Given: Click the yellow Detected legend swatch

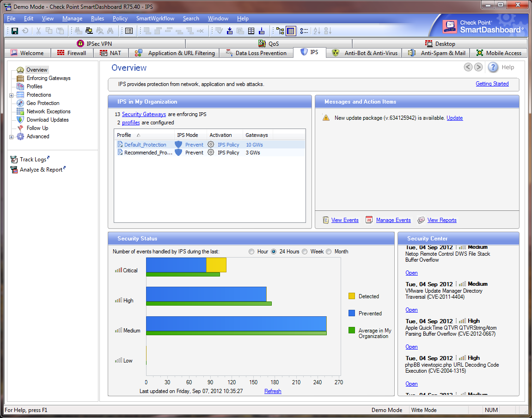Looking at the screenshot, I should tap(352, 296).
